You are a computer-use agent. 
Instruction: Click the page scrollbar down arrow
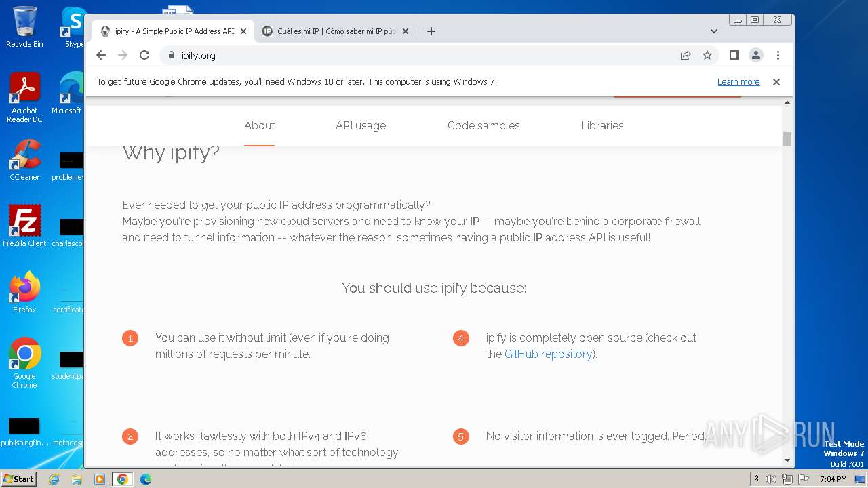[x=787, y=460]
